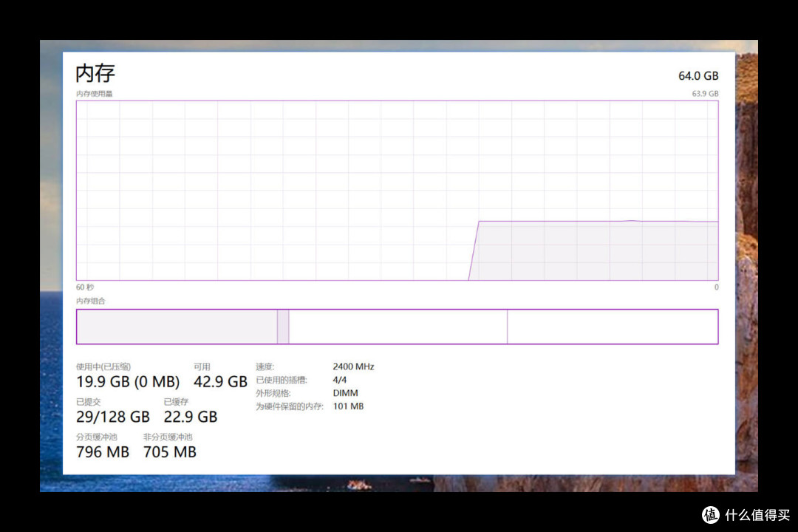798x532 pixels.
Task: Click the 63.9 GB graph maximum label
Action: [705, 94]
